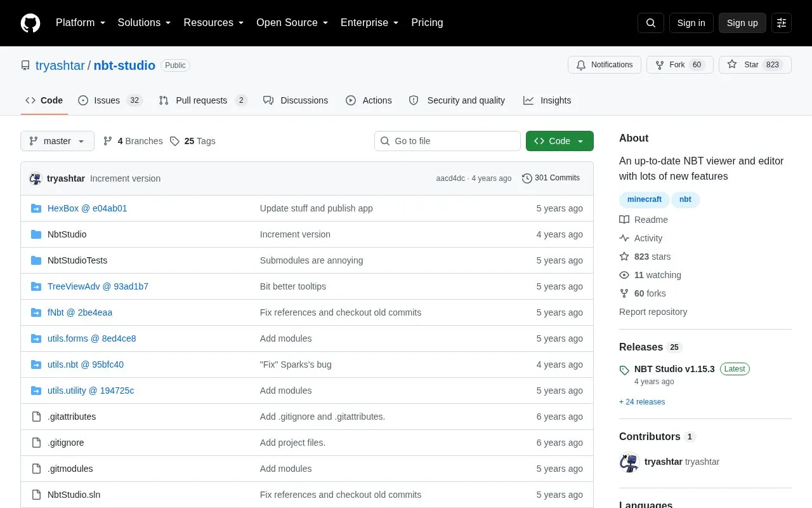Expand the Solutions menu
The image size is (812, 508).
tap(144, 23)
